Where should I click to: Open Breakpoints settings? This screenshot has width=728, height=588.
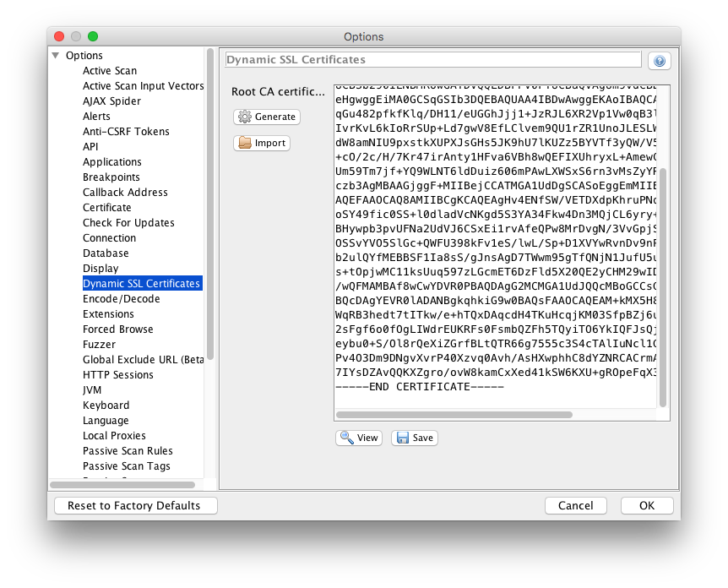[111, 177]
